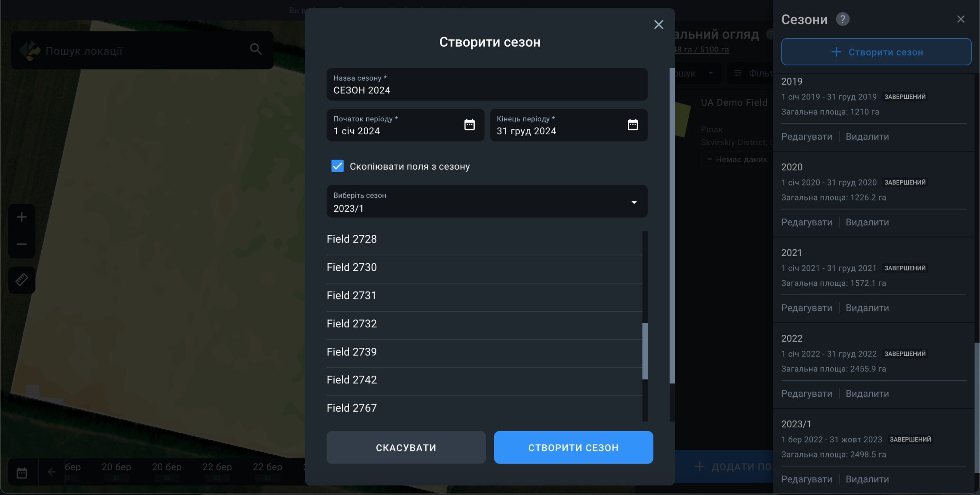Click Видалити for season 2020
Image resolution: width=980 pixels, height=495 pixels.
pos(867,222)
